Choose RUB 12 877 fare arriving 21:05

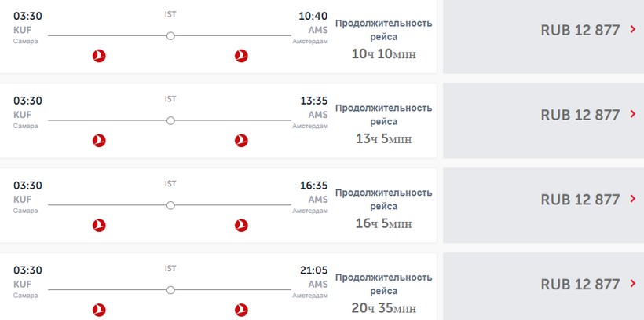pos(580,285)
